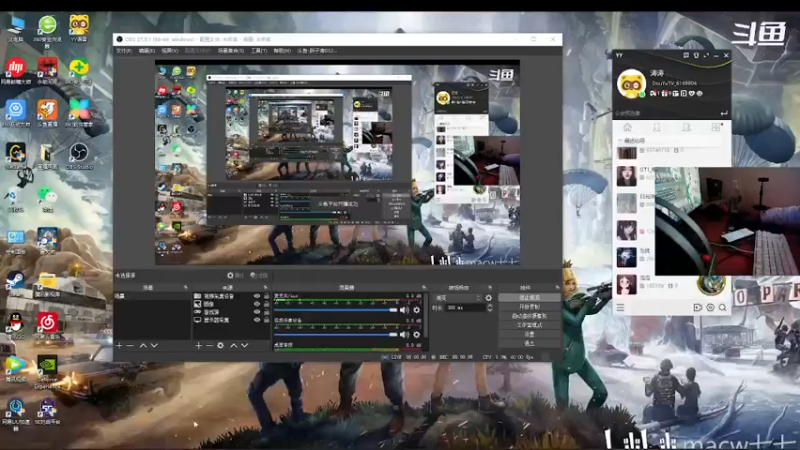The width and height of the screenshot is (800, 450).
Task: Open GeForce Experience desktop shortcut
Action: tap(47, 370)
